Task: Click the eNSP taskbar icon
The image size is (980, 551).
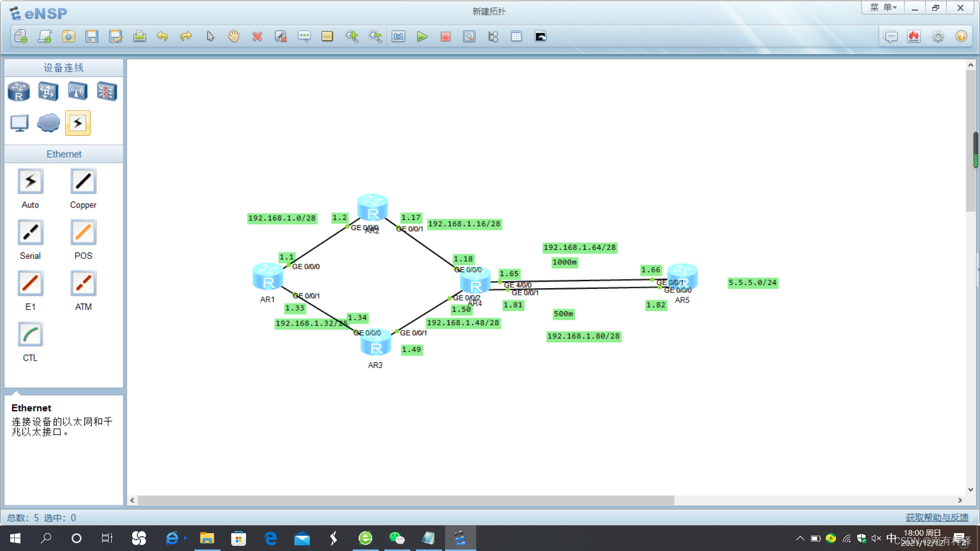Action: [x=460, y=538]
